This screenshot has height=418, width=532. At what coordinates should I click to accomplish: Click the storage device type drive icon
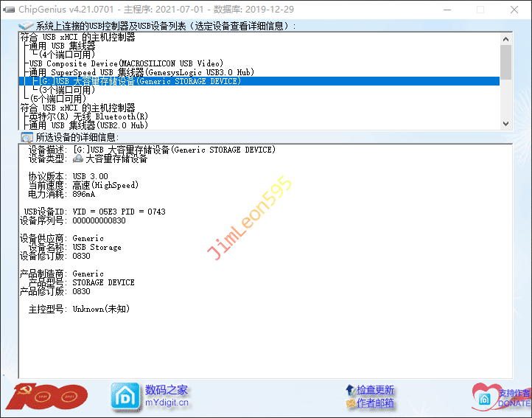[78, 159]
